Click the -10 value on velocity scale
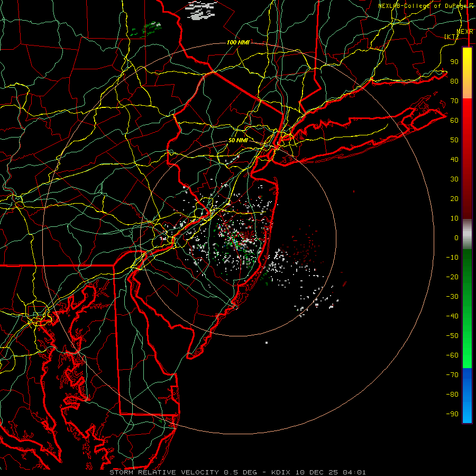 click(452, 258)
